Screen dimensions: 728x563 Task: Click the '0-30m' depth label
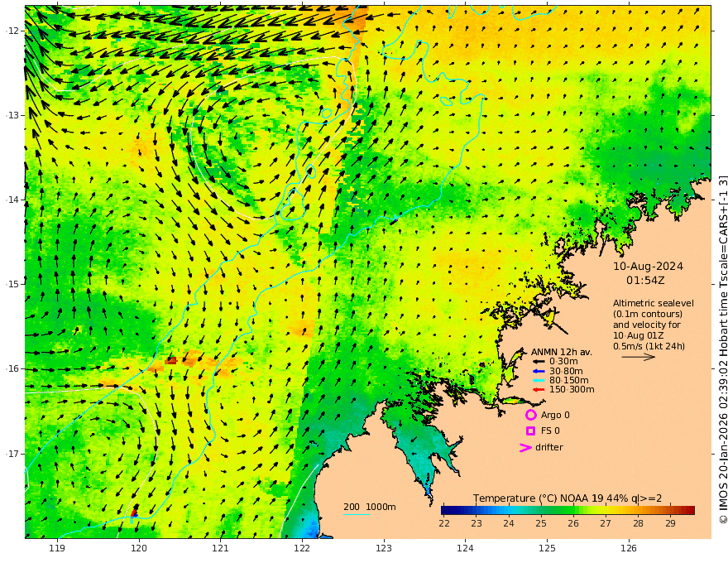click(563, 362)
